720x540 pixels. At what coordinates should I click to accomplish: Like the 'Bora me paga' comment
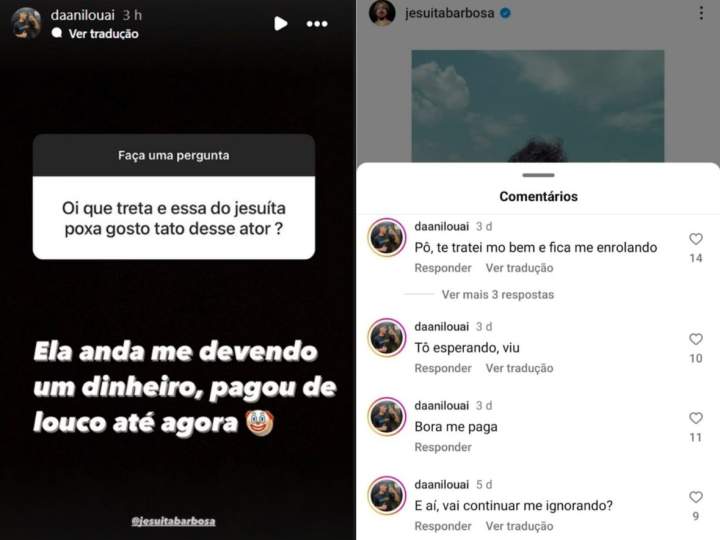(696, 418)
